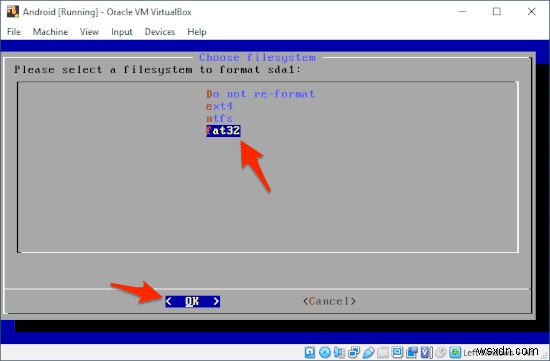Click the network adapters status icon
Screen dimensions: 550x361
354,352
